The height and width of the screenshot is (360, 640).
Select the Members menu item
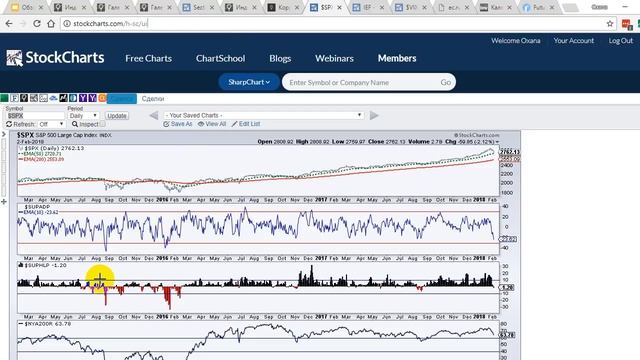pyautogui.click(x=397, y=58)
